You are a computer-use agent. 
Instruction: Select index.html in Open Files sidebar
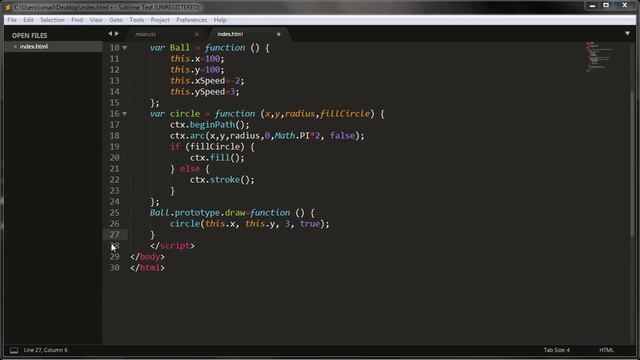(x=34, y=47)
